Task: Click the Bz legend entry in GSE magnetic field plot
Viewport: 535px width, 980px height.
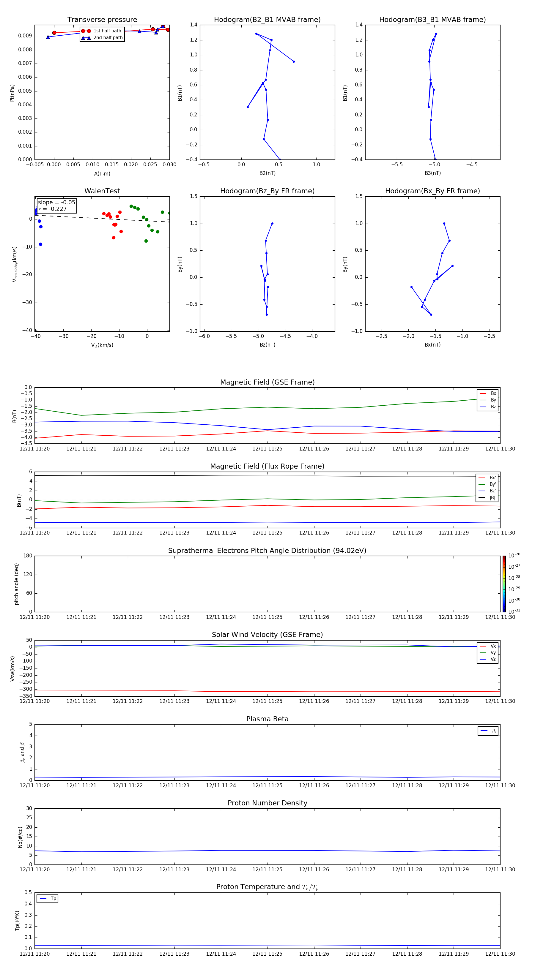Action: tap(487, 407)
